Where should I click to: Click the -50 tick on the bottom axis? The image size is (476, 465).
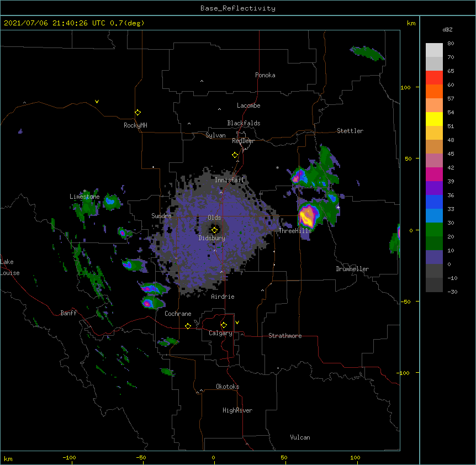tap(141, 457)
